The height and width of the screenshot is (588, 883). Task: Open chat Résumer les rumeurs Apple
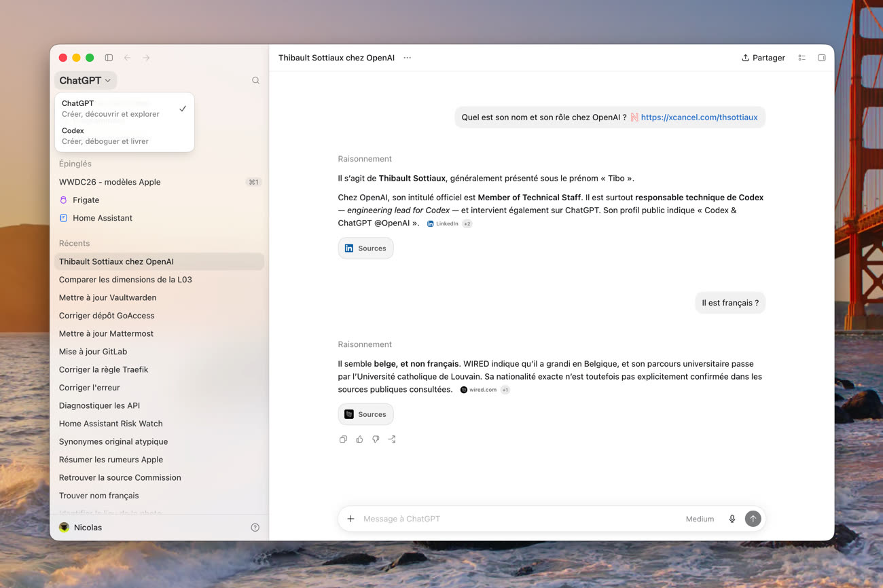coord(159,459)
